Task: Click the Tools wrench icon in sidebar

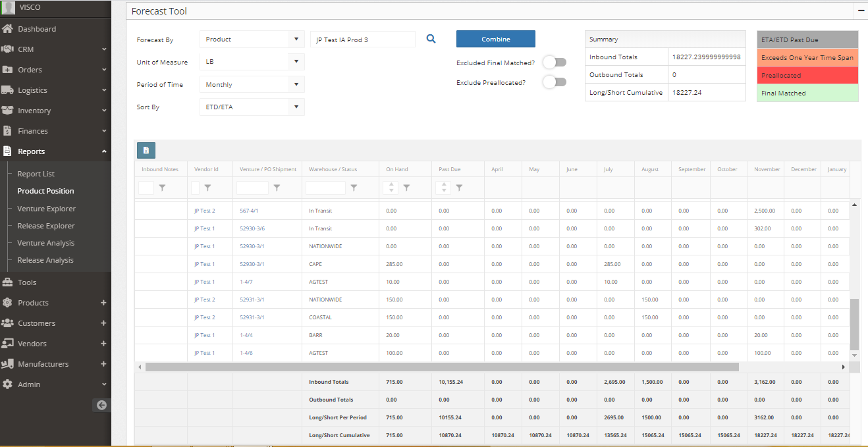Action: 9,282
